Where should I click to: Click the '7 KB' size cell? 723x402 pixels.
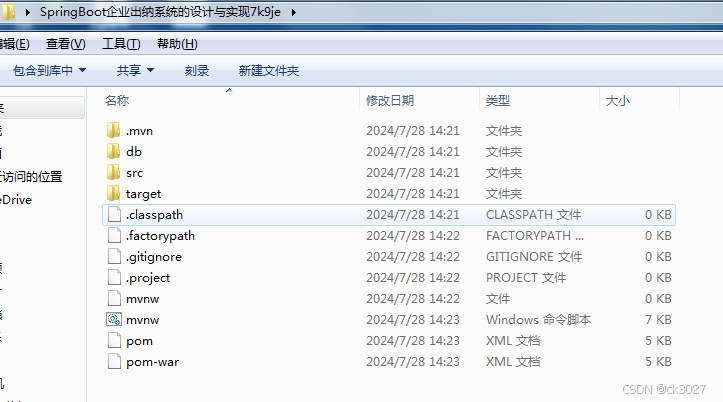pyautogui.click(x=658, y=319)
